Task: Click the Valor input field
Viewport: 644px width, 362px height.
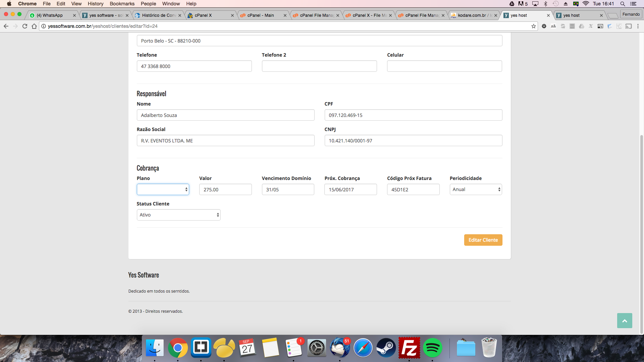Action: tap(225, 189)
